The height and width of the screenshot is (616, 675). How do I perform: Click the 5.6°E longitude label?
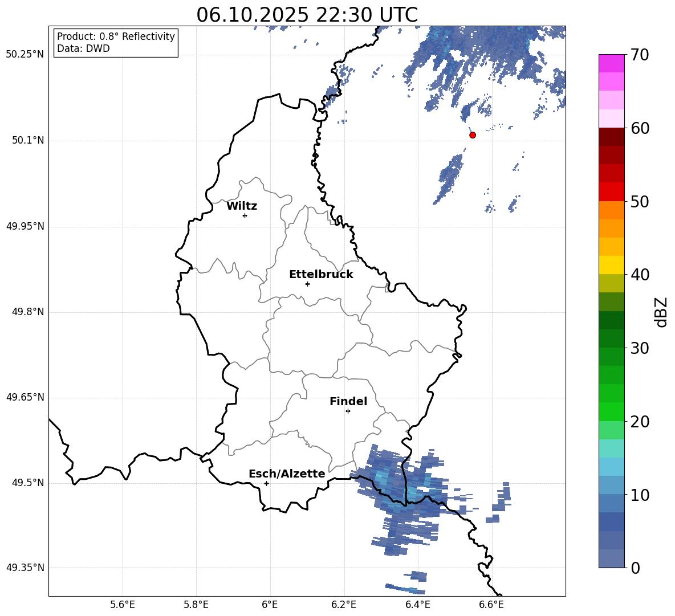[123, 605]
